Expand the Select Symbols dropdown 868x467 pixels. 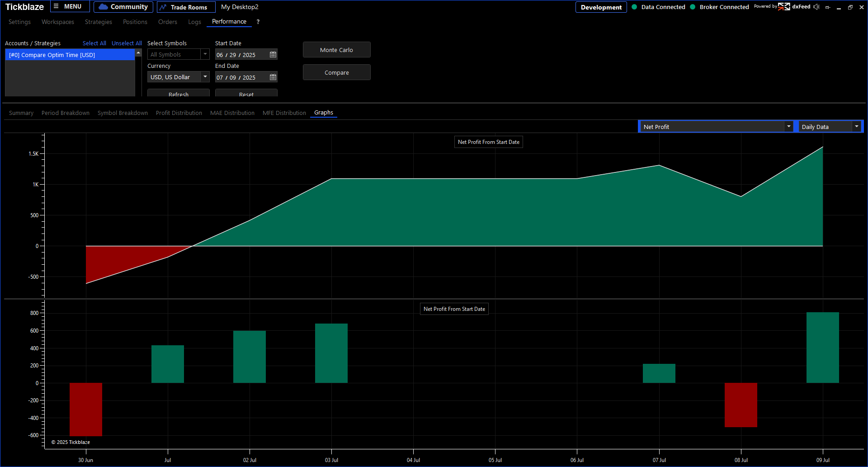205,54
